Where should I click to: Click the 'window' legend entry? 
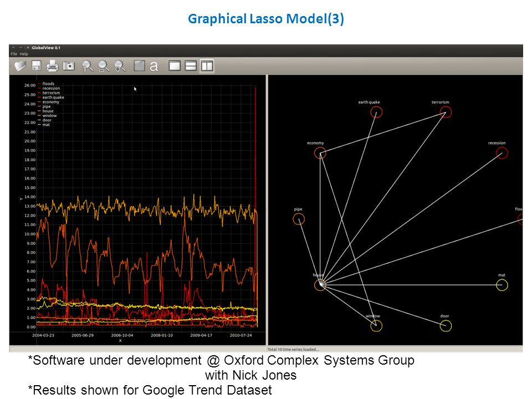pyautogui.click(x=49, y=116)
